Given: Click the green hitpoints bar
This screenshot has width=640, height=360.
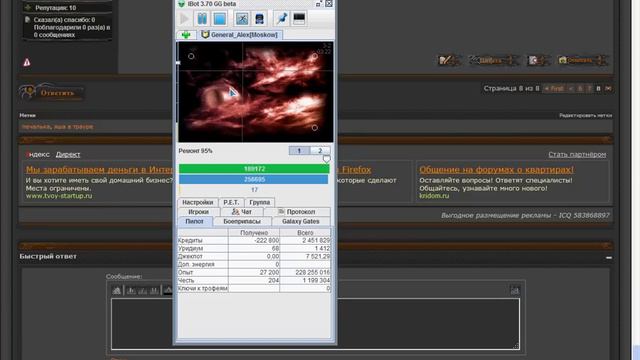Looking at the screenshot, I should pos(253,169).
